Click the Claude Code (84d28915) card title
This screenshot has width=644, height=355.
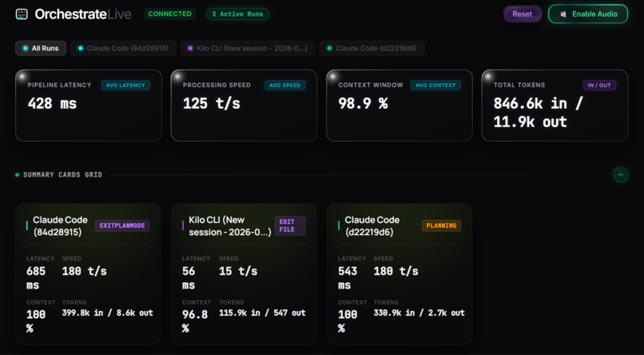point(60,226)
